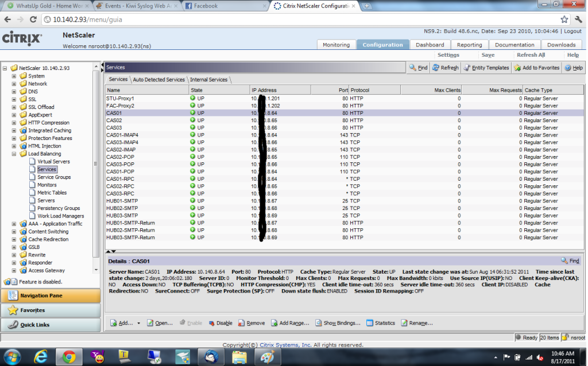This screenshot has height=366, width=588.
Task: Click Navigation Pane icon button
Action: click(x=13, y=295)
